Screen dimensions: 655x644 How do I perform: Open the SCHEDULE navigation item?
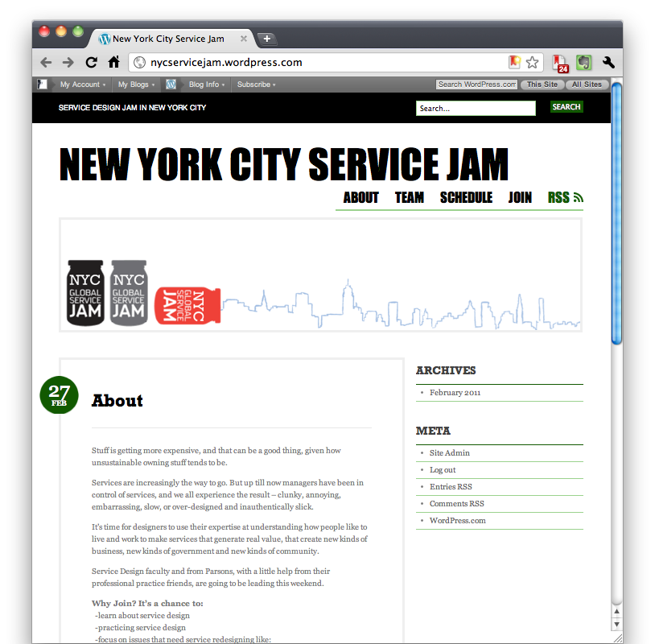(x=466, y=197)
